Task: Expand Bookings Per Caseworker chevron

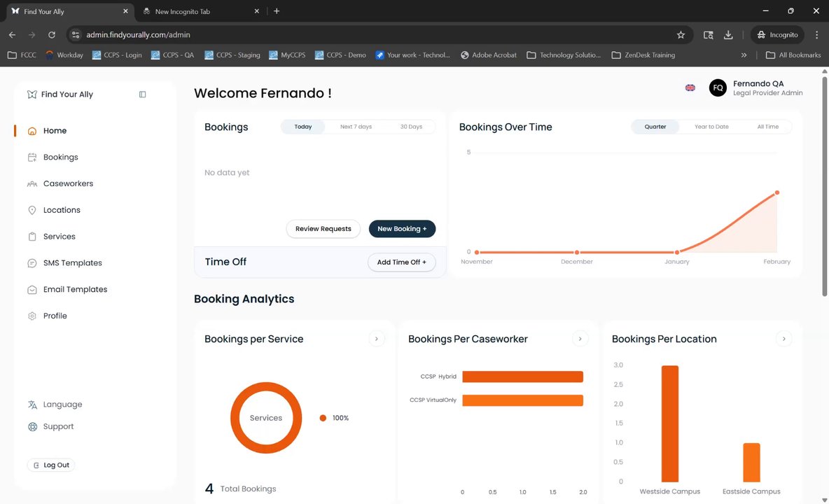Action: coord(580,339)
